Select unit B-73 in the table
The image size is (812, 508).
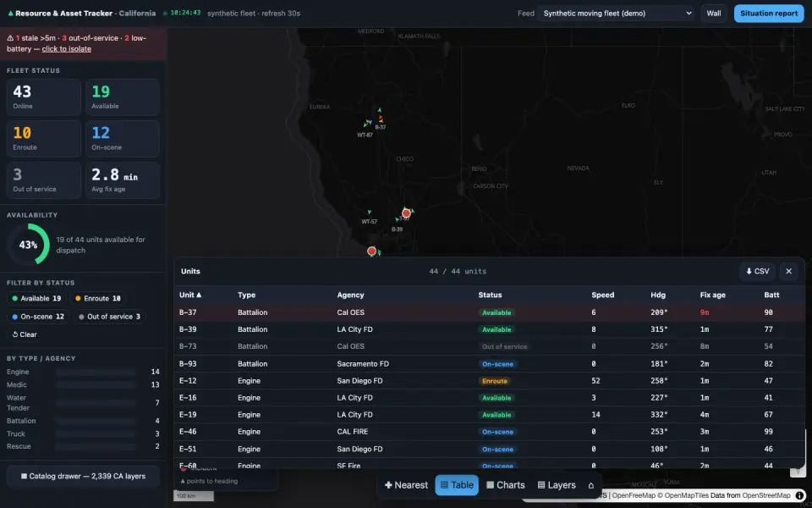pyautogui.click(x=490, y=346)
